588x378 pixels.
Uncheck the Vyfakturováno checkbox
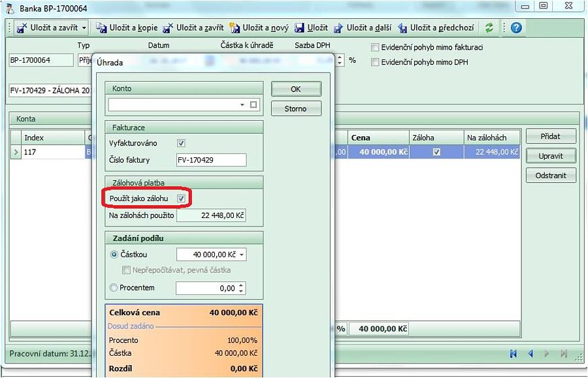pos(182,143)
